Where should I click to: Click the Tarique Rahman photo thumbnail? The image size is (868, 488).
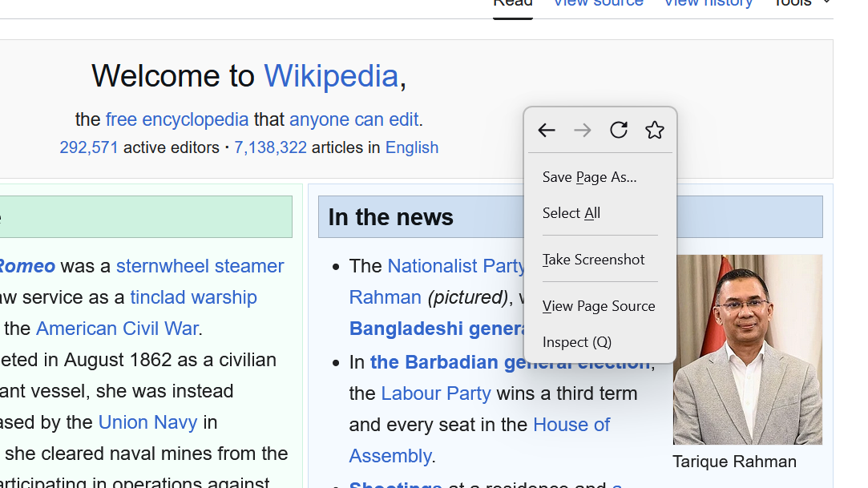(747, 349)
